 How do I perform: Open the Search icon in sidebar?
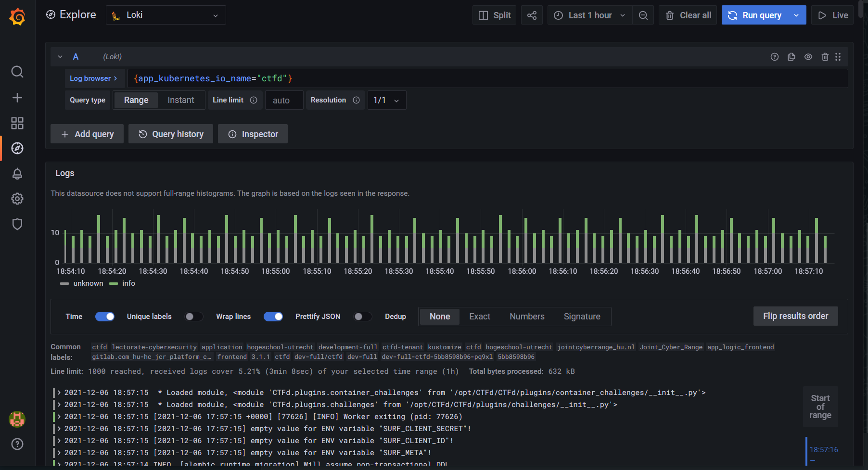pos(17,72)
